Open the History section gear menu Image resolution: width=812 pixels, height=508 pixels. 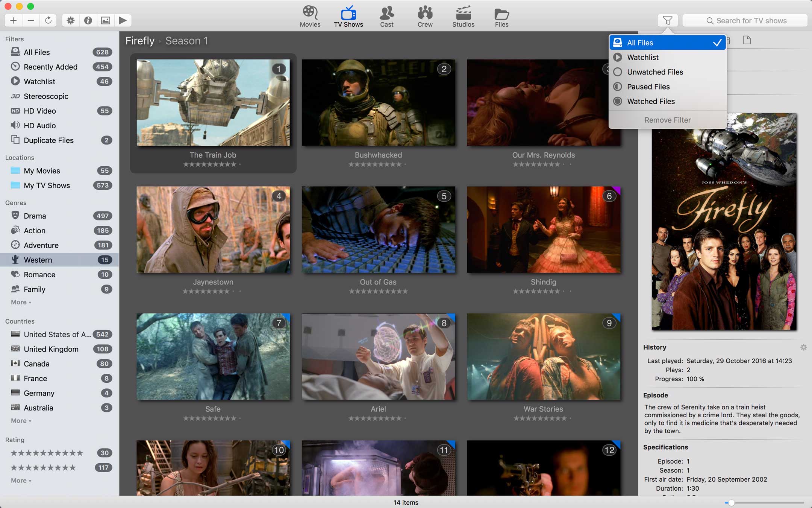click(803, 347)
